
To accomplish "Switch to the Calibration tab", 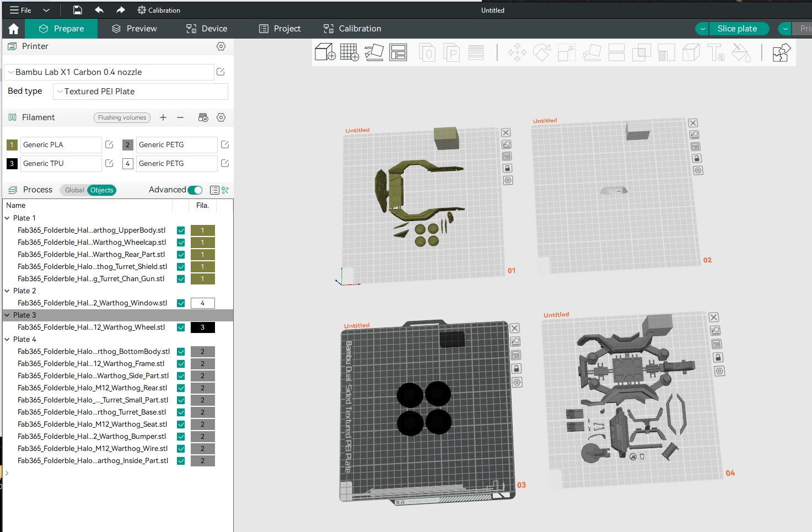I will pos(352,29).
